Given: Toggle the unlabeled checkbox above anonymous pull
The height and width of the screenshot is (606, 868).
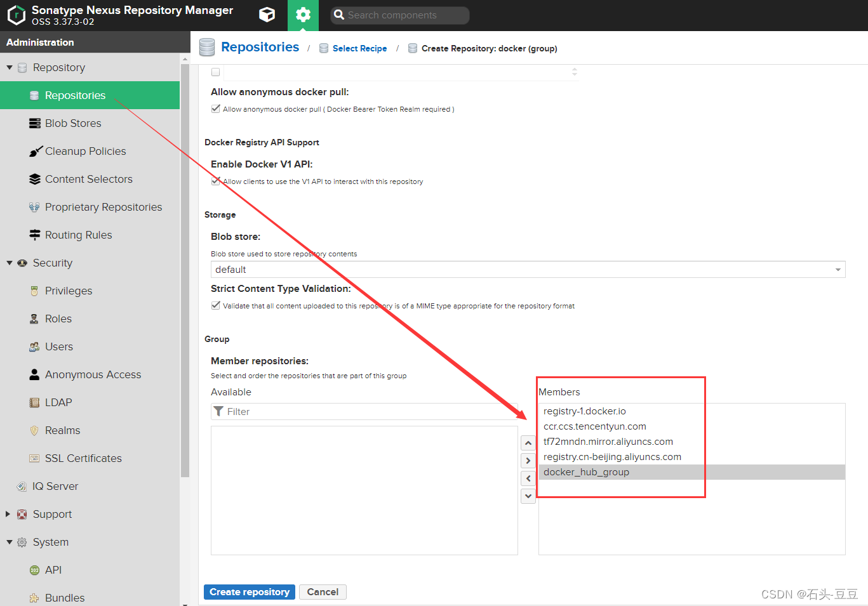Looking at the screenshot, I should point(216,72).
